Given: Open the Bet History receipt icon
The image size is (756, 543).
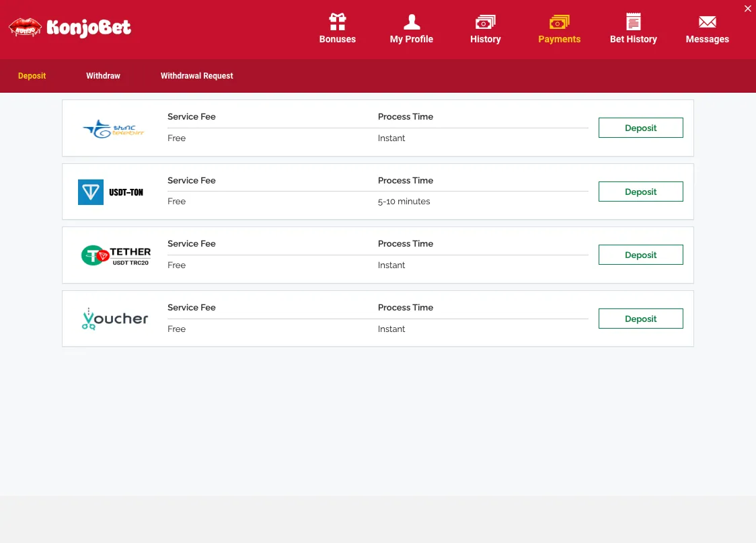Looking at the screenshot, I should [x=633, y=22].
